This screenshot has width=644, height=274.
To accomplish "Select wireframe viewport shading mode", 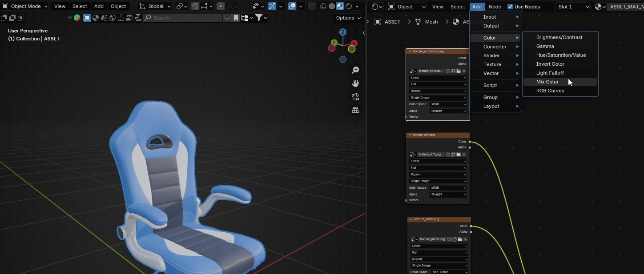I will pyautogui.click(x=323, y=6).
